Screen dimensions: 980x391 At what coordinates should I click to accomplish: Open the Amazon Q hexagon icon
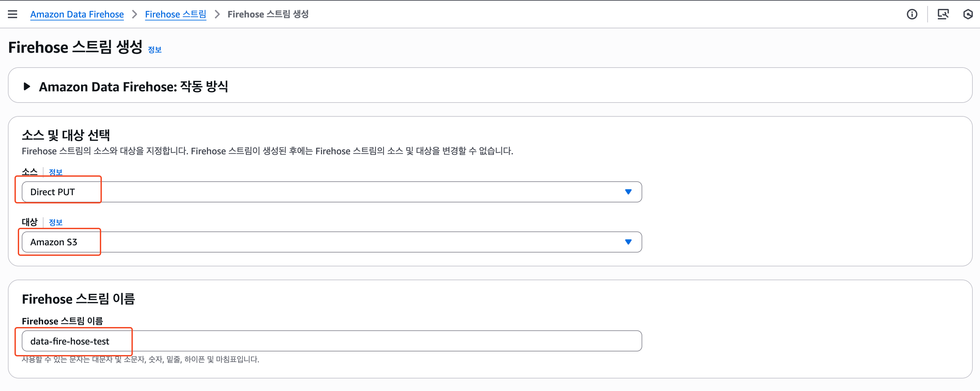click(x=968, y=15)
